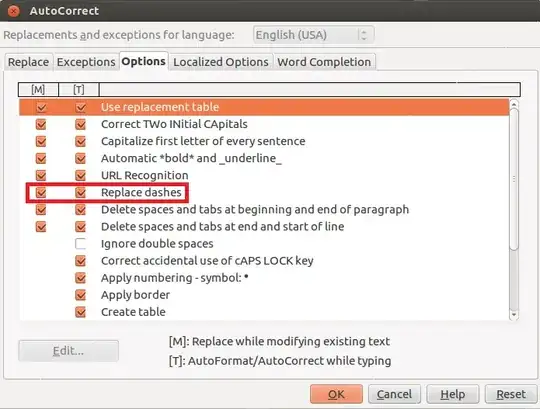Close the AutoCorrect dialog window

click(13, 11)
